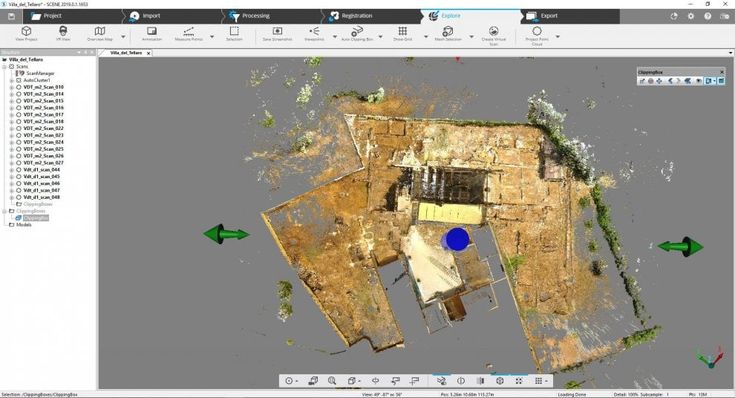Click the rightmost icon in ClippingBox toolbar
735x398 pixels.
[x=721, y=81]
